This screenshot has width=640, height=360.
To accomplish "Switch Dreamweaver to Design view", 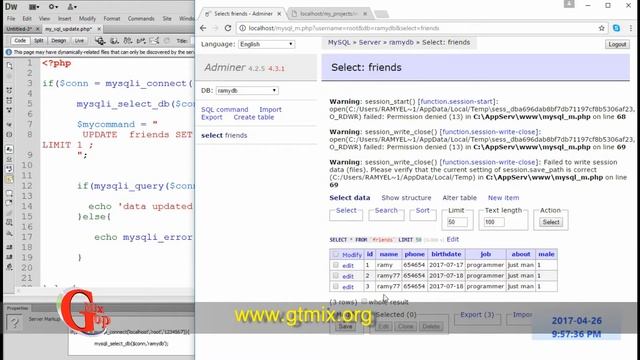I will point(58,41).
